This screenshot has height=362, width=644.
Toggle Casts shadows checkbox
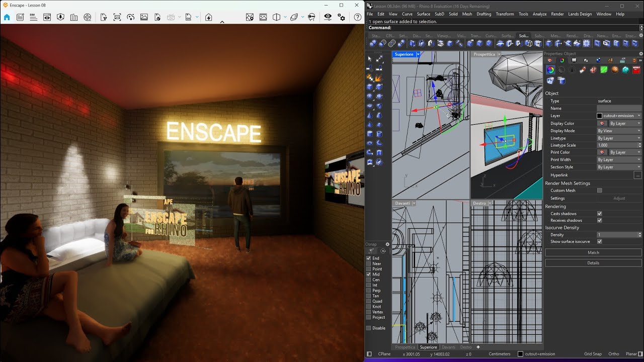(x=599, y=213)
